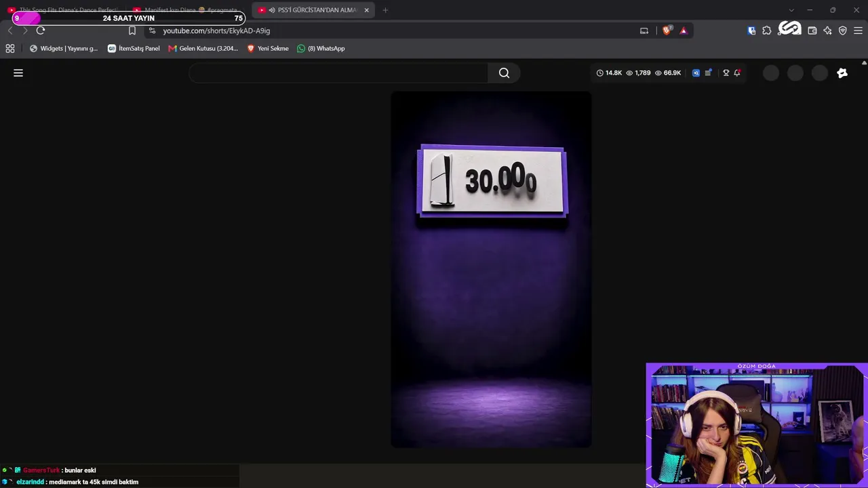Click elzarindd's chat message about mediamarkt
The width and height of the screenshot is (868, 488).
(x=94, y=482)
